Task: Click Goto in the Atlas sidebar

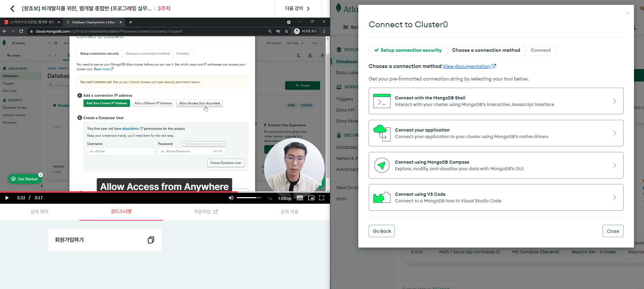Action: coord(341,199)
